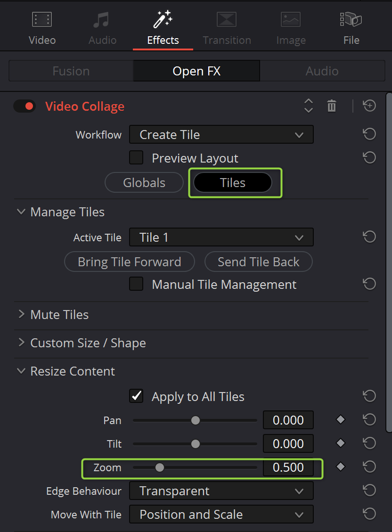This screenshot has width=392, height=532.
Task: Click the Bring Tile Forward button
Action: (129, 262)
